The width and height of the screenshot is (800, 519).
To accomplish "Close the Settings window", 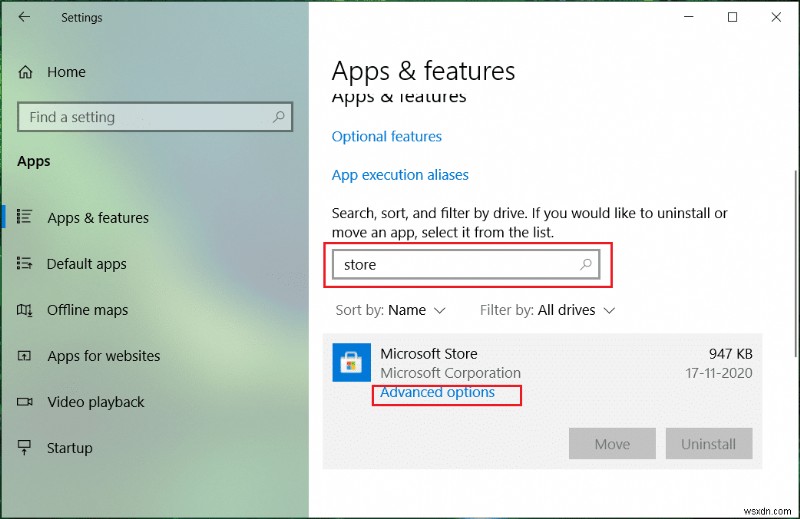I will tap(776, 17).
